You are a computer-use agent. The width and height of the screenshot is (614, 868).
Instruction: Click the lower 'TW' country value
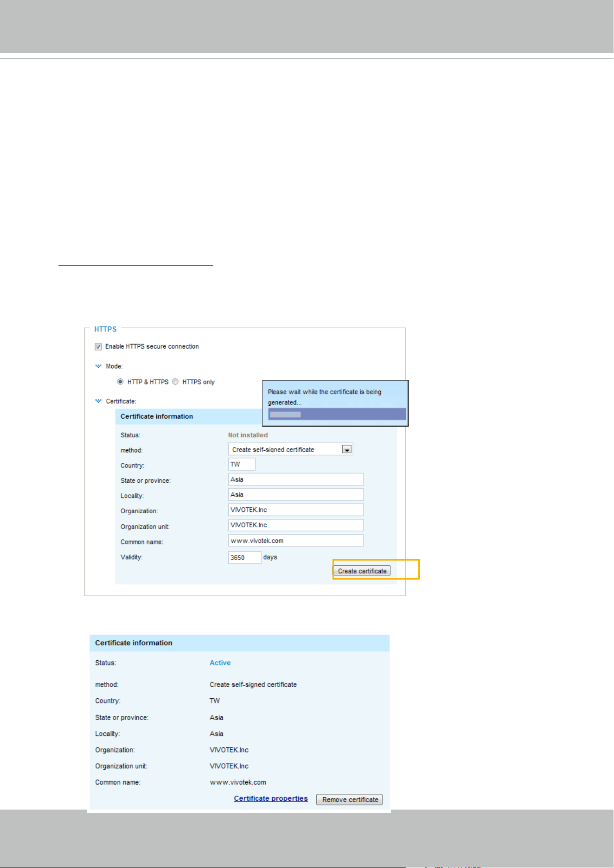(x=215, y=701)
